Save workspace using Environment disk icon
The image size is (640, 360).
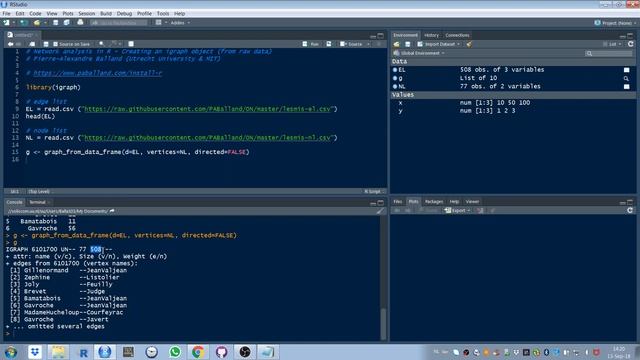pyautogui.click(x=407, y=44)
